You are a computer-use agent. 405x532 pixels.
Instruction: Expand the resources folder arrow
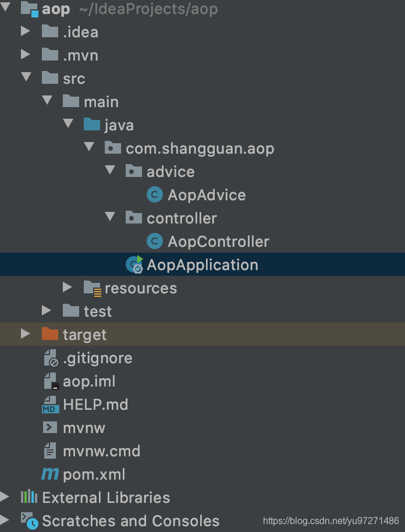pos(67,288)
